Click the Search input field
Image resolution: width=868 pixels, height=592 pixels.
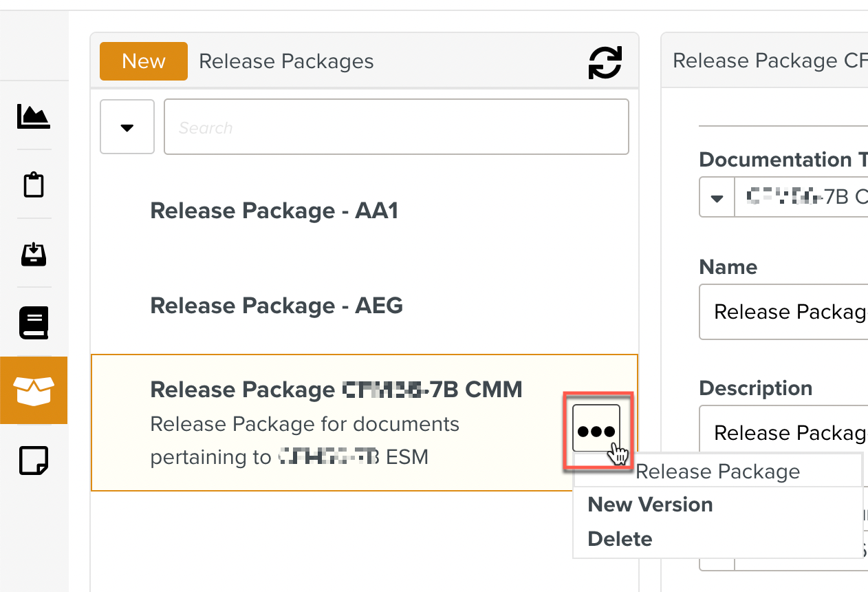[x=396, y=127]
